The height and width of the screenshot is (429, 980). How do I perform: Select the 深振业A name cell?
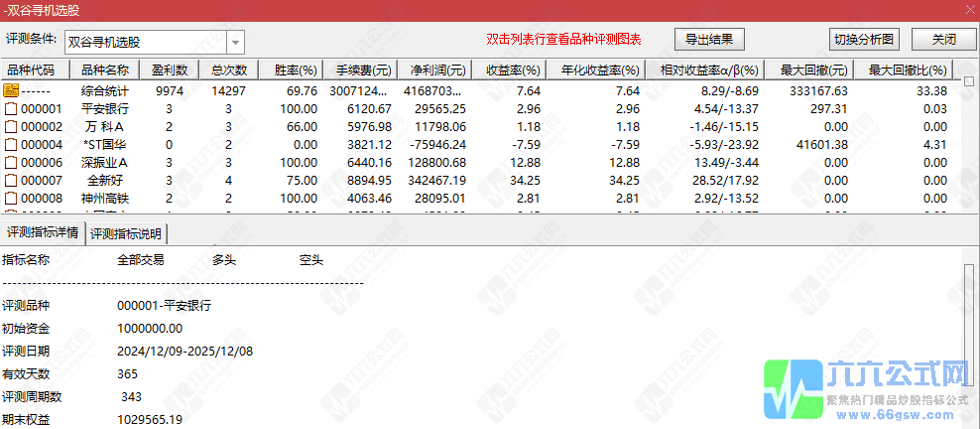pyautogui.click(x=105, y=163)
